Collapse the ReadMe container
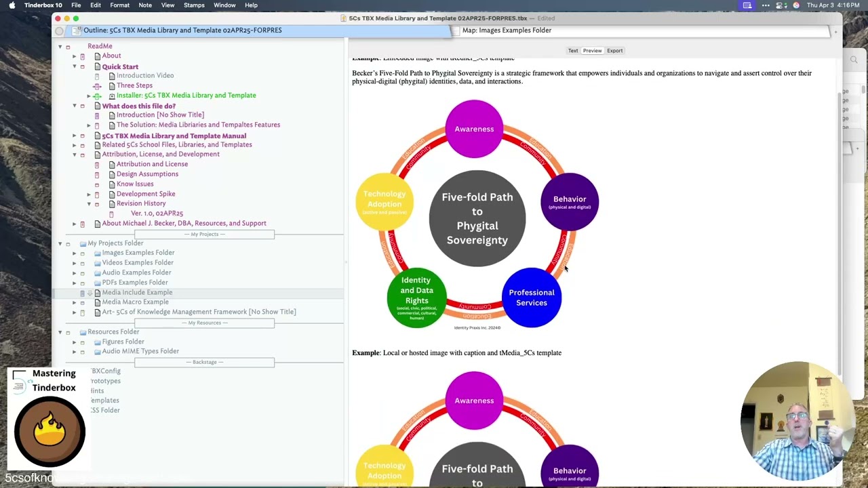 [x=60, y=47]
